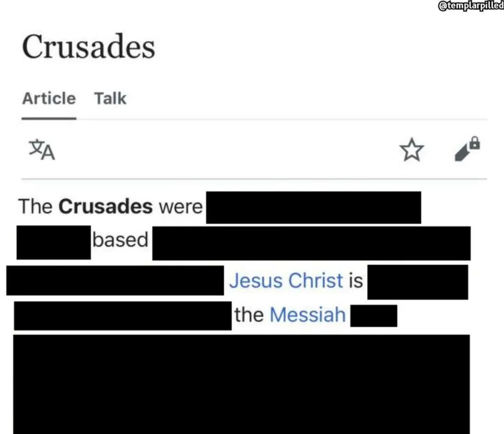Click the black bar following "is"
This screenshot has height=434, width=504.
tap(417, 281)
